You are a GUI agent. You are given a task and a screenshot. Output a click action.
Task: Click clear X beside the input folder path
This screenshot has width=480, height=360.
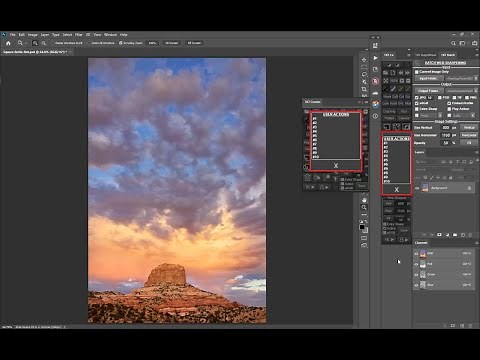[476, 78]
